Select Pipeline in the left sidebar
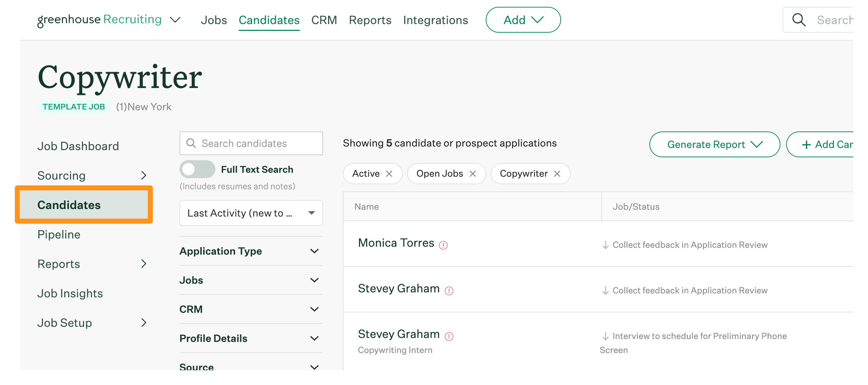Screen dimensions: 868x385 (59, 235)
